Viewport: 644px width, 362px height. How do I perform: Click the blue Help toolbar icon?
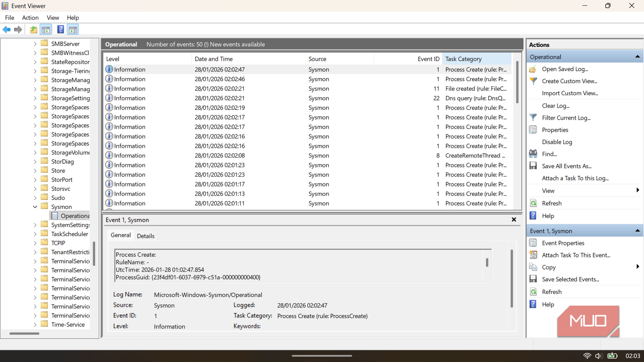tap(60, 30)
